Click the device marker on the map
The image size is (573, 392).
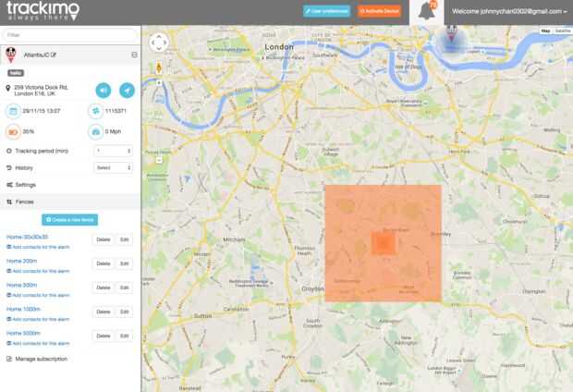point(452,33)
